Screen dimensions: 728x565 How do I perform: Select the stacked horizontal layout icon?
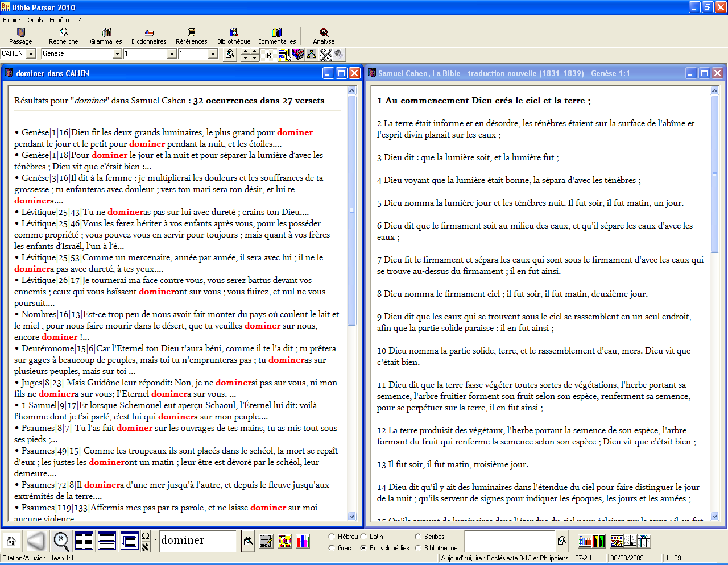coord(107,541)
